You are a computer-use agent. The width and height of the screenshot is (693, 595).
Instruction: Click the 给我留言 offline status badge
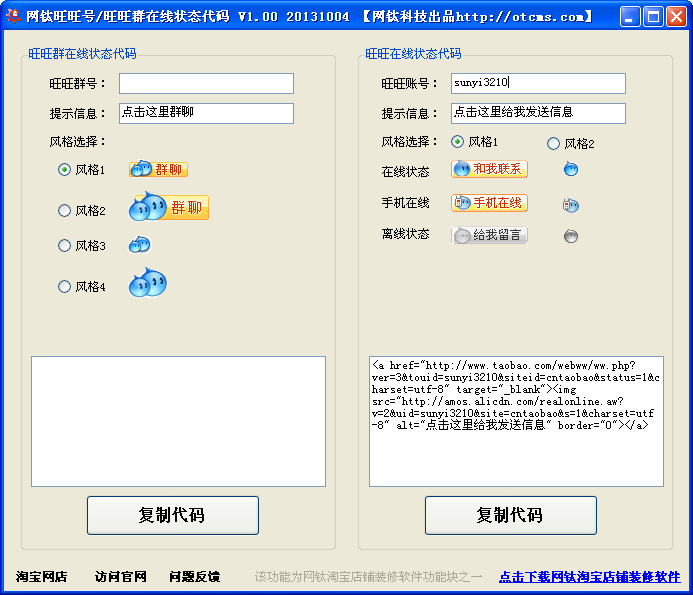[489, 235]
